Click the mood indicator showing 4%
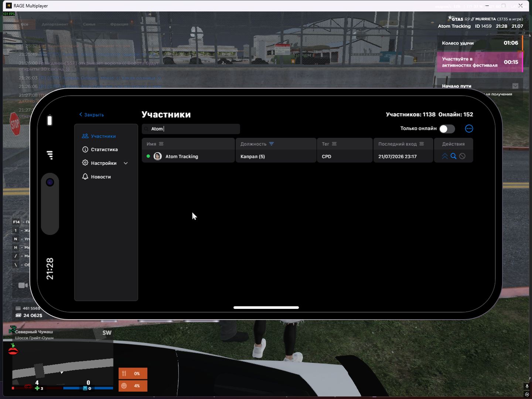The width and height of the screenshot is (532, 399). (x=133, y=386)
